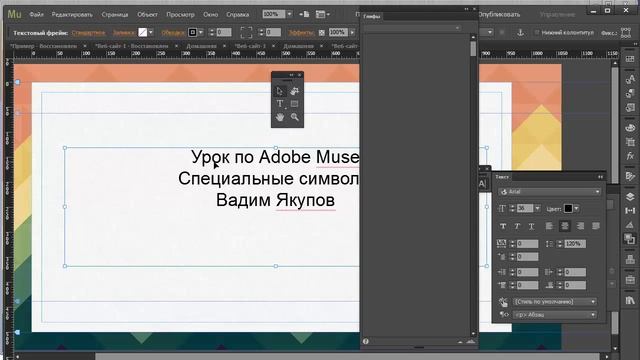
Task: Open the Spacing panel icon in dock
Action: point(630,211)
